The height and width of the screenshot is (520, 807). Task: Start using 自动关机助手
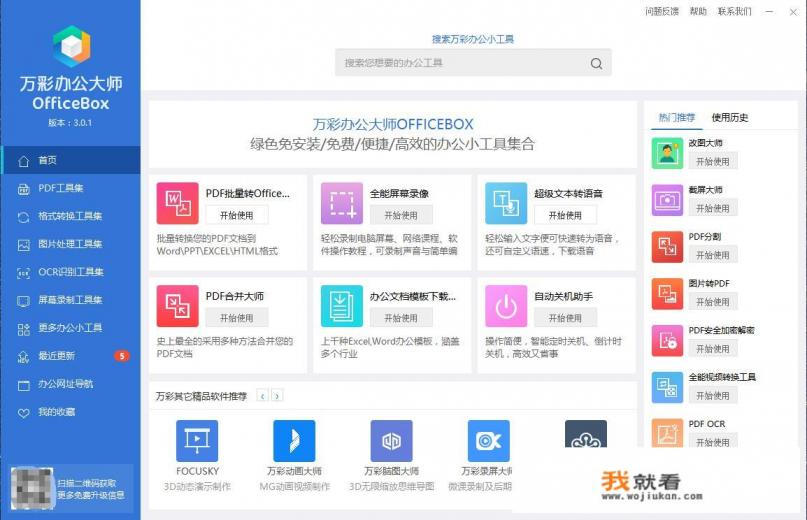[x=565, y=318]
